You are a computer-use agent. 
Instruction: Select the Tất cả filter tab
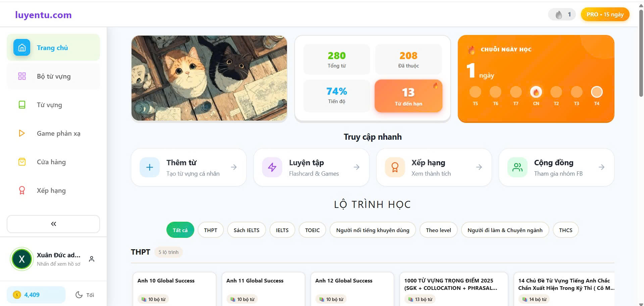pyautogui.click(x=180, y=230)
